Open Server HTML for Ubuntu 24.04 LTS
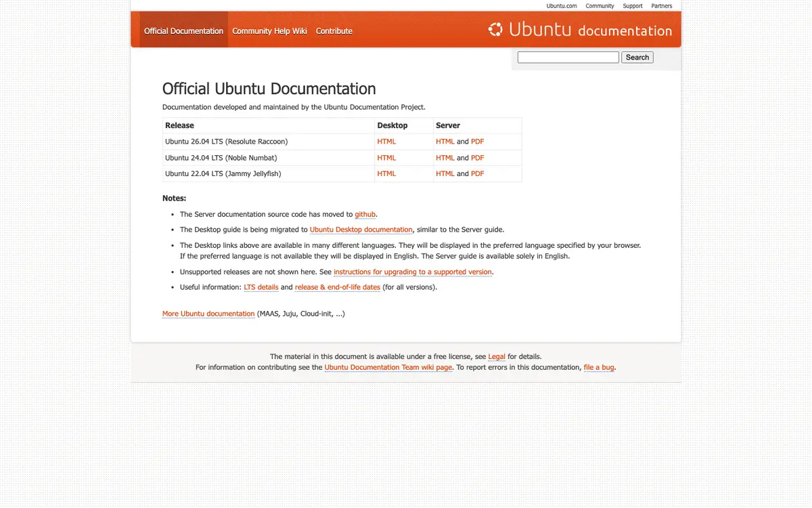The height and width of the screenshot is (508, 812). pos(445,158)
